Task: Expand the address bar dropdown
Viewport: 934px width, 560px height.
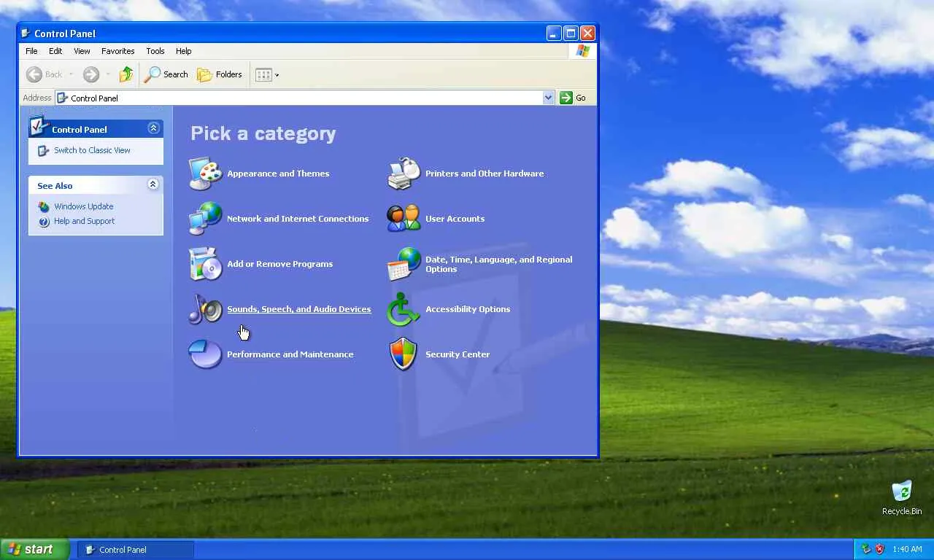Action: click(x=549, y=98)
